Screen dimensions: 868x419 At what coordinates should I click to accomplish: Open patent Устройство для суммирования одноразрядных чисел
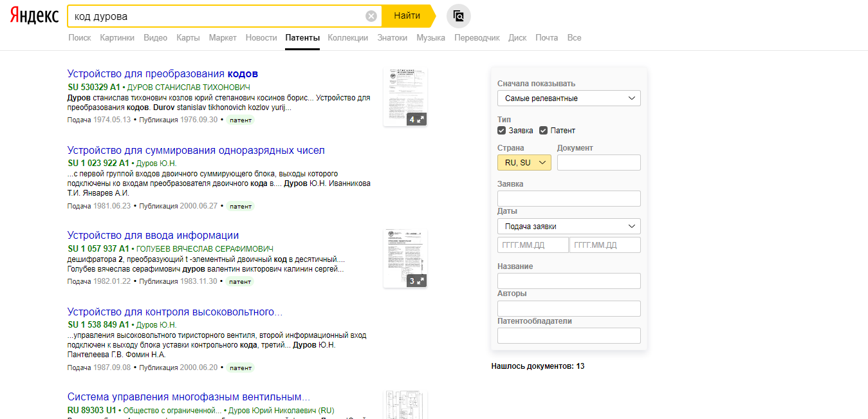196,151
